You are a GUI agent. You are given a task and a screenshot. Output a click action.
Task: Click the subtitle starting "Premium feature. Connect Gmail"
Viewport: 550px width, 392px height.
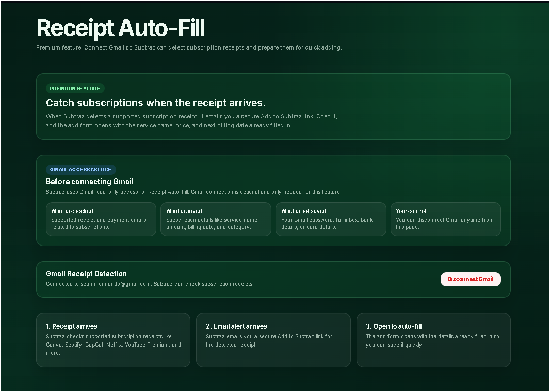(189, 47)
